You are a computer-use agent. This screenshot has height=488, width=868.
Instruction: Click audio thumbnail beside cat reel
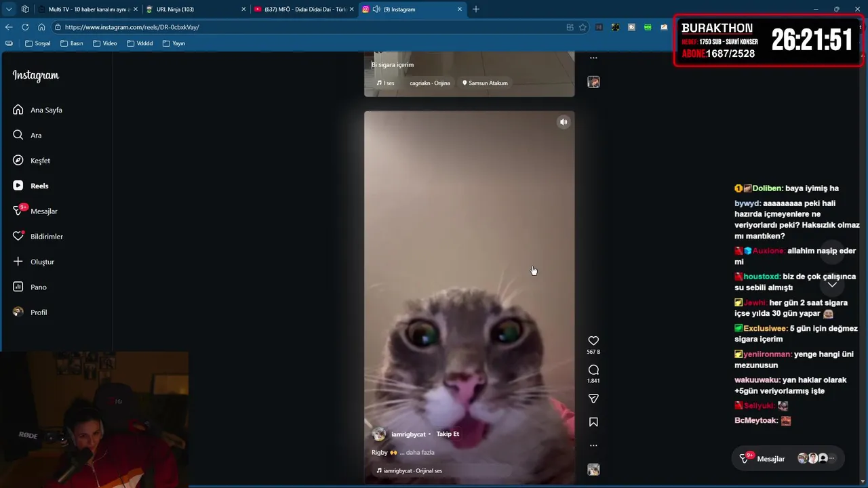tap(593, 470)
